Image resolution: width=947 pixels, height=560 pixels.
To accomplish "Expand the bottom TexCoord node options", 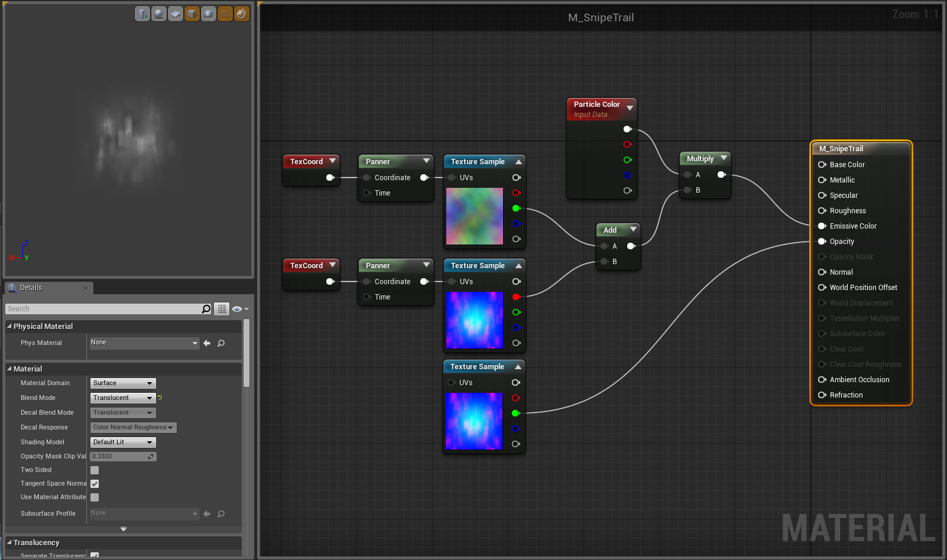I will click(333, 265).
